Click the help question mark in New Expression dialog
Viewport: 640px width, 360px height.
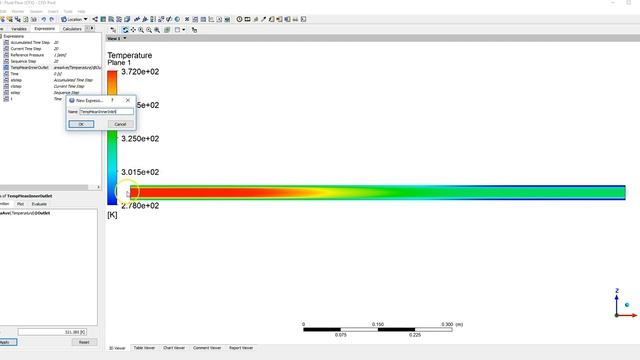coord(113,100)
